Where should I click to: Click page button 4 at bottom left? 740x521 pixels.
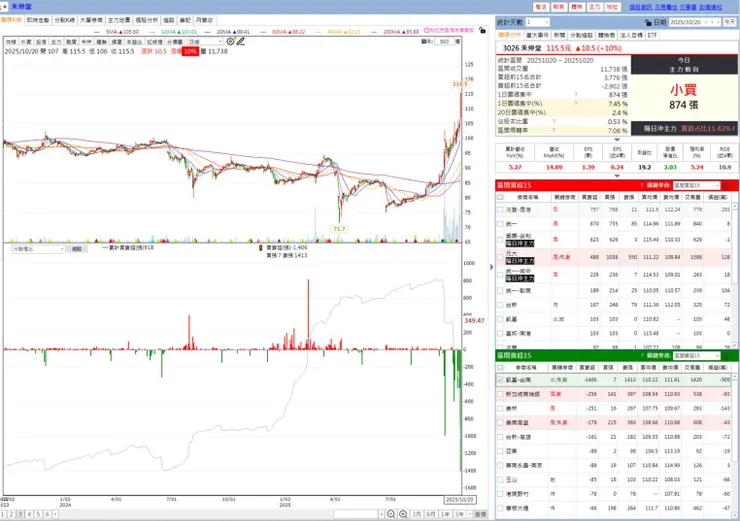click(x=29, y=514)
